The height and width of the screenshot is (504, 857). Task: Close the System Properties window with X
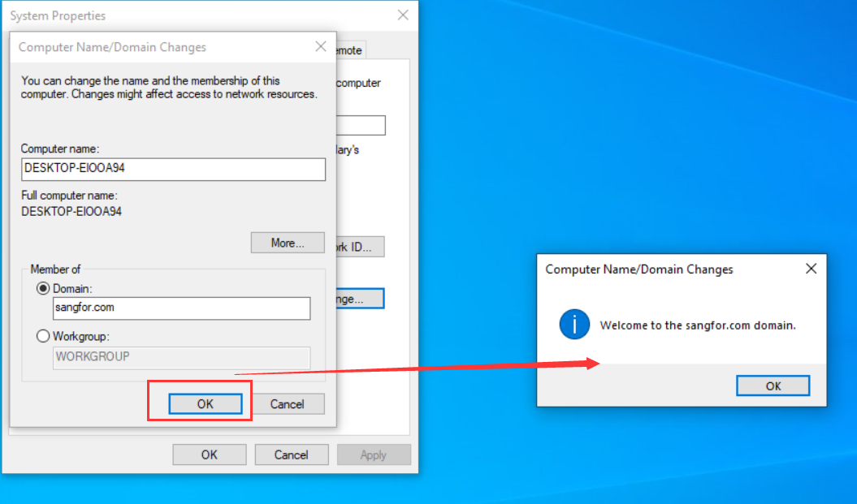click(x=403, y=15)
